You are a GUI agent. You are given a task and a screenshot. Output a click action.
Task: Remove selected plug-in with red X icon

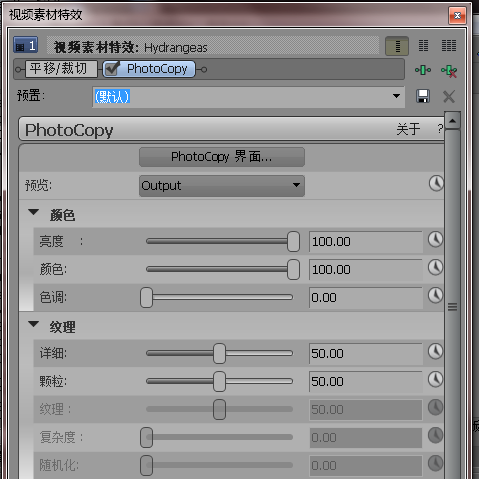point(449,71)
